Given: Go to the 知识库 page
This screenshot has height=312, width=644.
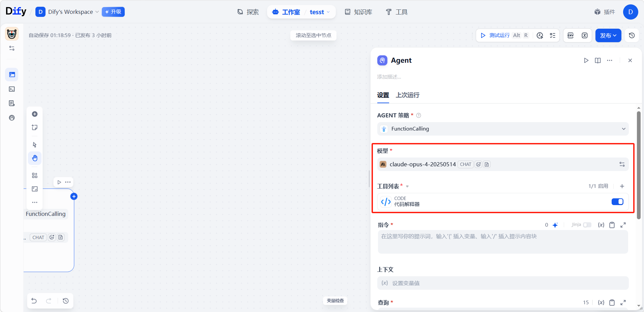Looking at the screenshot, I should [358, 12].
